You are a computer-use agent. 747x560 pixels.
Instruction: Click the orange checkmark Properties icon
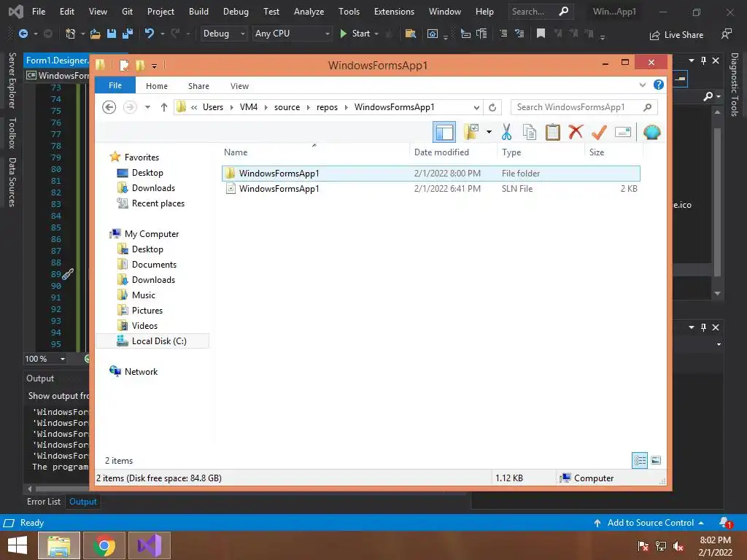pyautogui.click(x=599, y=132)
